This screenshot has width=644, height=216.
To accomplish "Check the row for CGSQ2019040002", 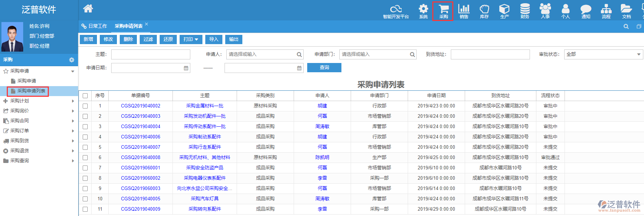I will point(85,106).
